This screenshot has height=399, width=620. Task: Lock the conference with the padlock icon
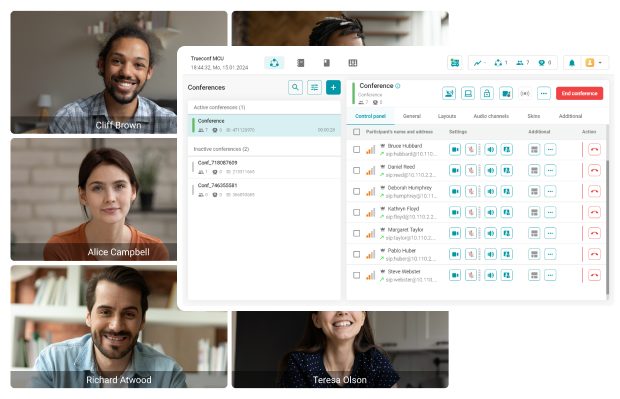[487, 93]
